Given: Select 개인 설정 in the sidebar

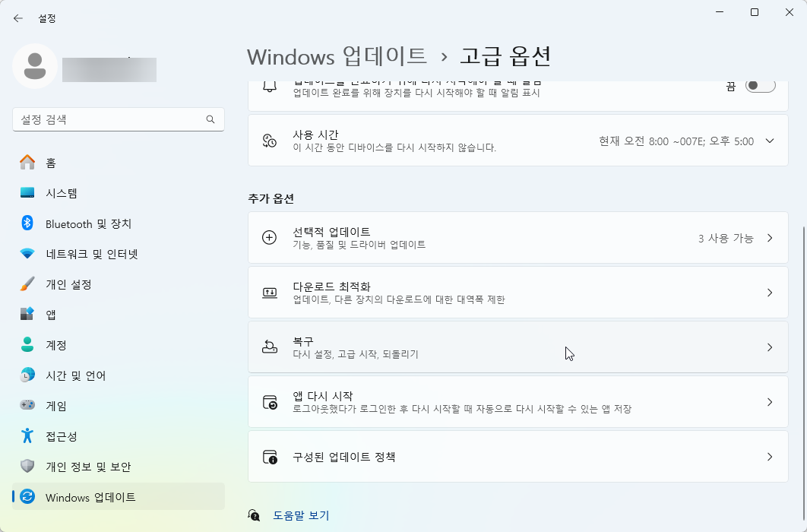Looking at the screenshot, I should coord(119,284).
